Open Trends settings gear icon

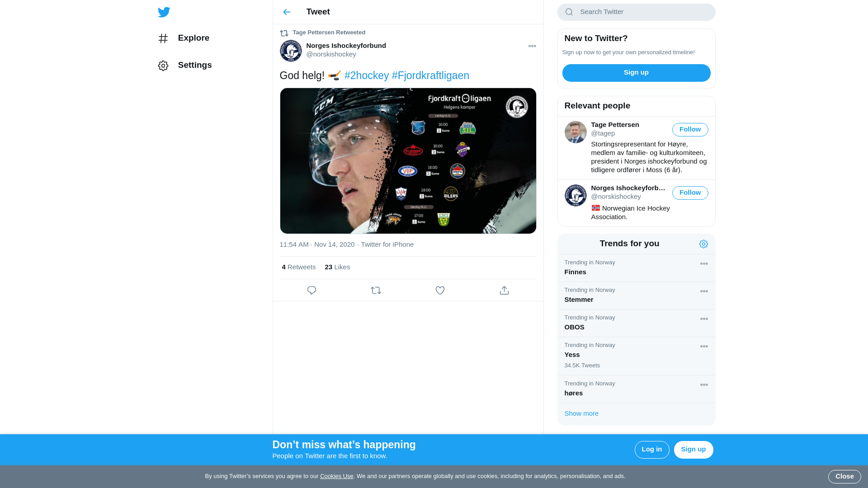click(x=703, y=244)
